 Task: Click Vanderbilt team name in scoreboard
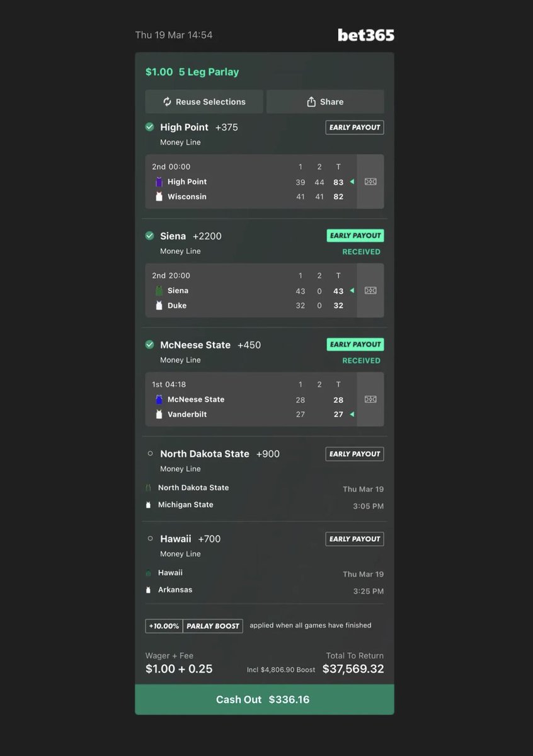(187, 415)
